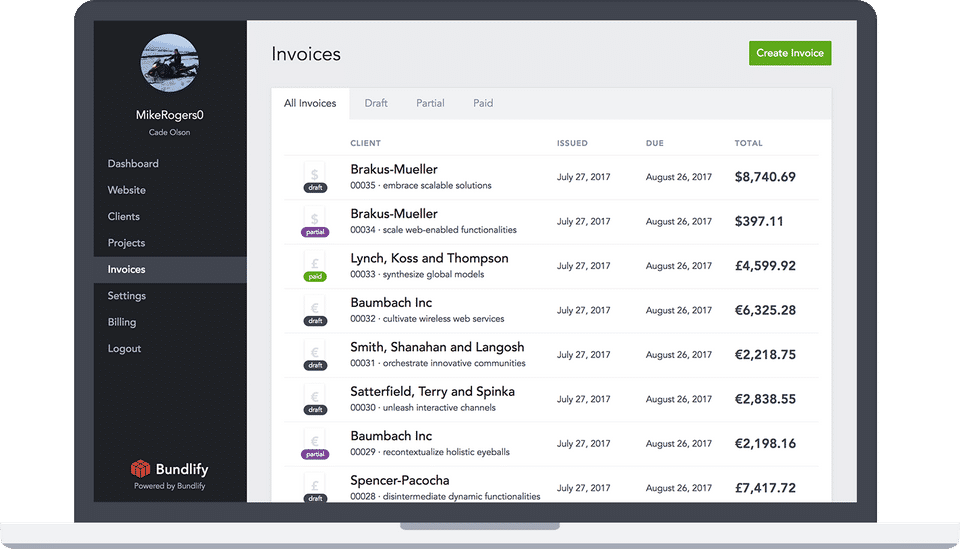Screen dimensions: 960x549
Task: Click the ISSUED column header
Action: (x=572, y=143)
